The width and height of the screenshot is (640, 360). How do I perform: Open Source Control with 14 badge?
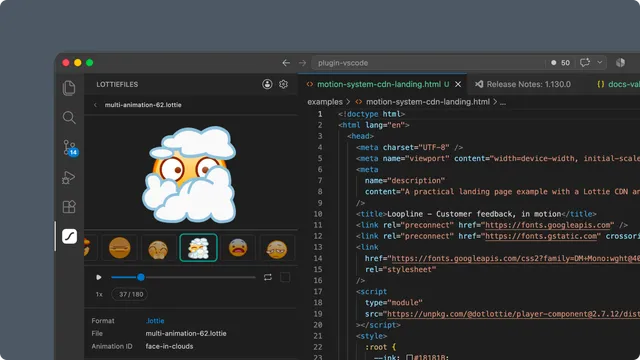(x=69, y=148)
